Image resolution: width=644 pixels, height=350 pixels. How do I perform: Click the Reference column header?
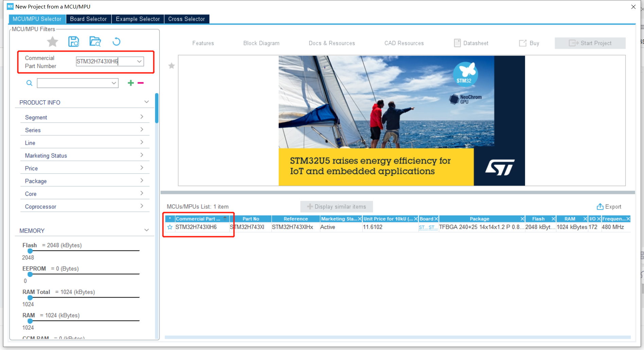pyautogui.click(x=296, y=219)
